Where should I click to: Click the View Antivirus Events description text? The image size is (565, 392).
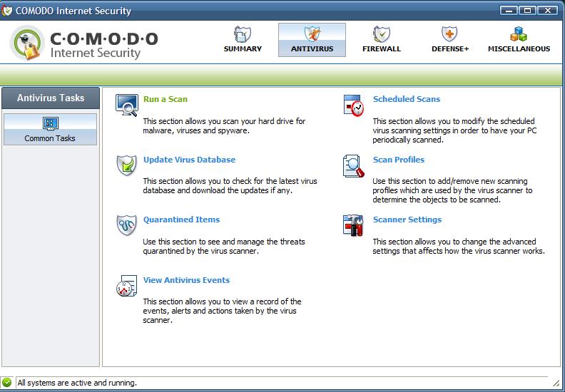pos(222,311)
